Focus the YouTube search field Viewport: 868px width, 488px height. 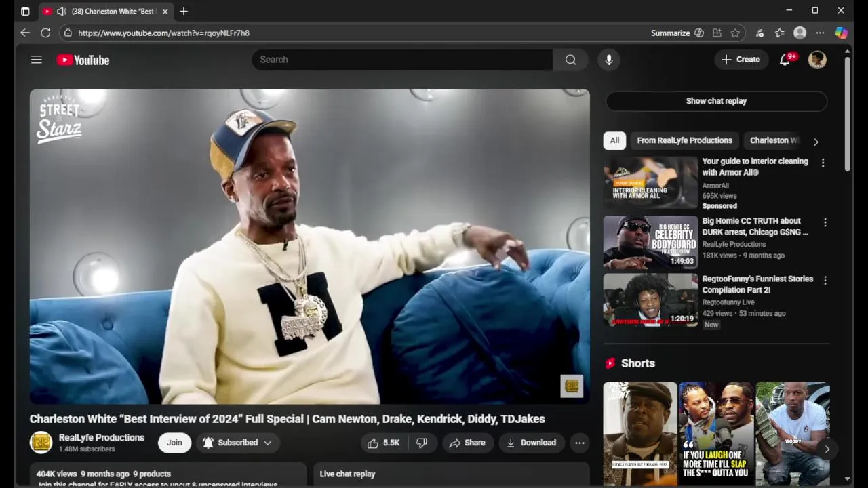point(402,60)
